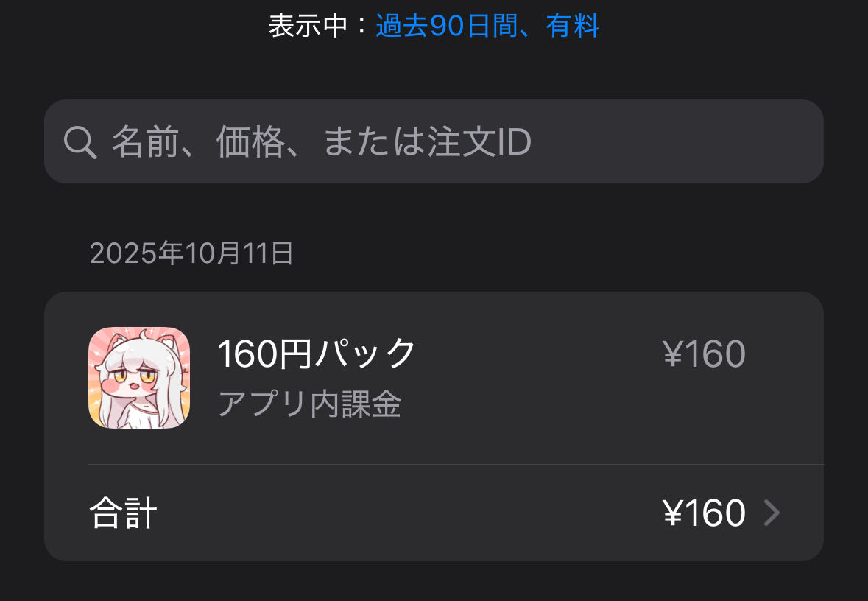
Task: Tap 注文ID in the search placeholder
Action: click(479, 142)
